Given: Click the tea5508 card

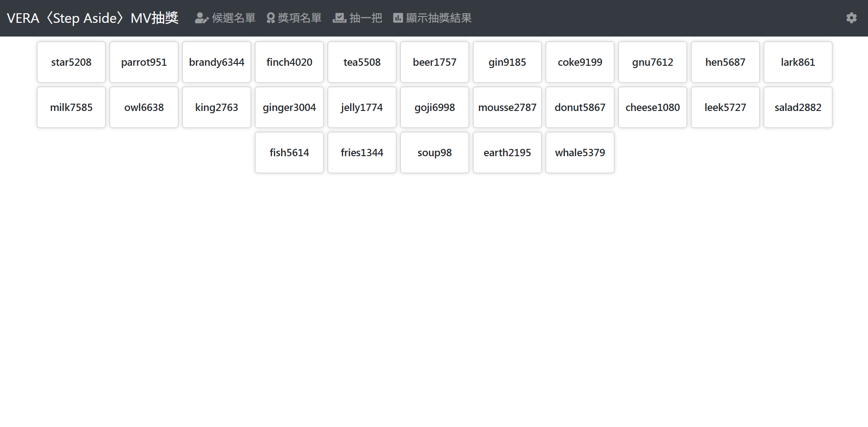Looking at the screenshot, I should click(362, 62).
